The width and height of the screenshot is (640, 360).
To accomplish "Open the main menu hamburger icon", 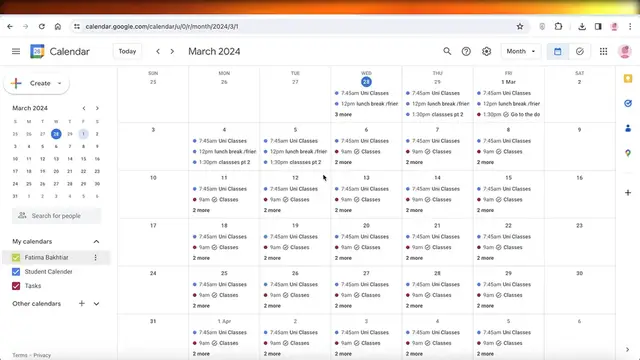I will [x=16, y=51].
